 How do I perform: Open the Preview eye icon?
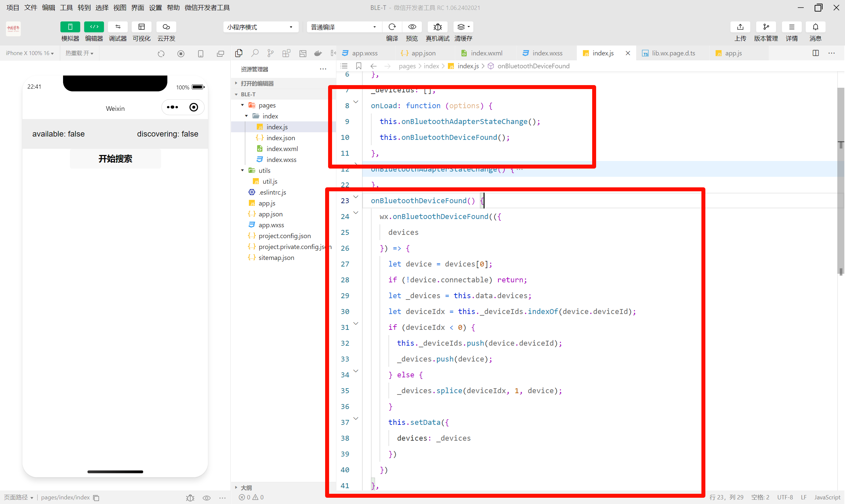pos(412,27)
